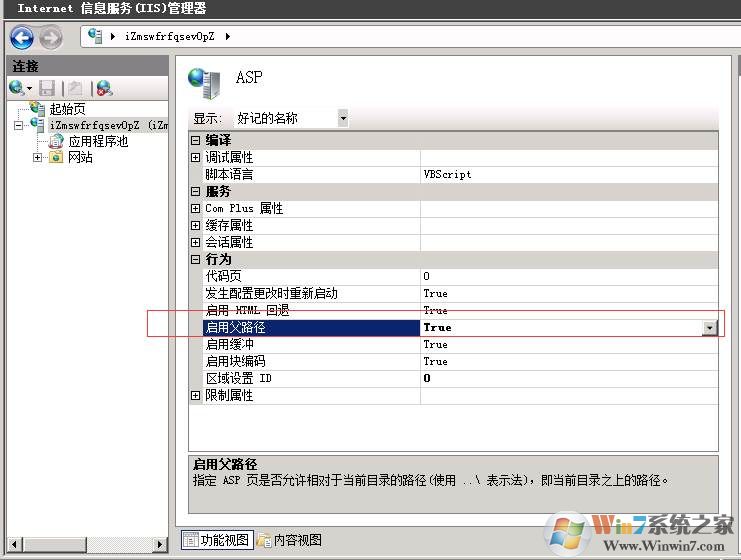Image resolution: width=741 pixels, height=560 pixels.
Task: Collapse the 编译 category
Action: click(x=195, y=140)
